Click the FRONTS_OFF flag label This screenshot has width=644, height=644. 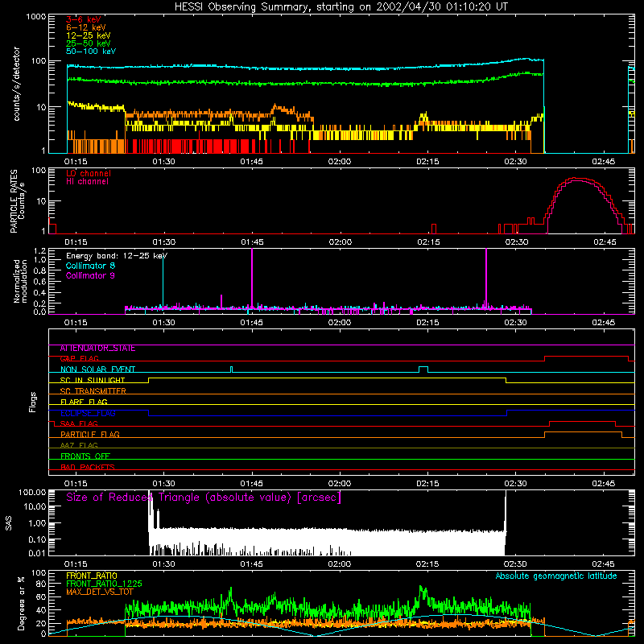coord(85,456)
